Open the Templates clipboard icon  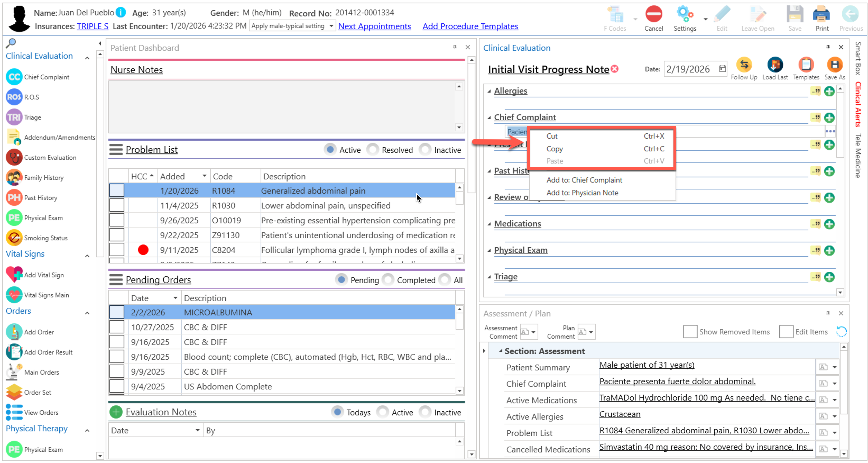pyautogui.click(x=806, y=65)
